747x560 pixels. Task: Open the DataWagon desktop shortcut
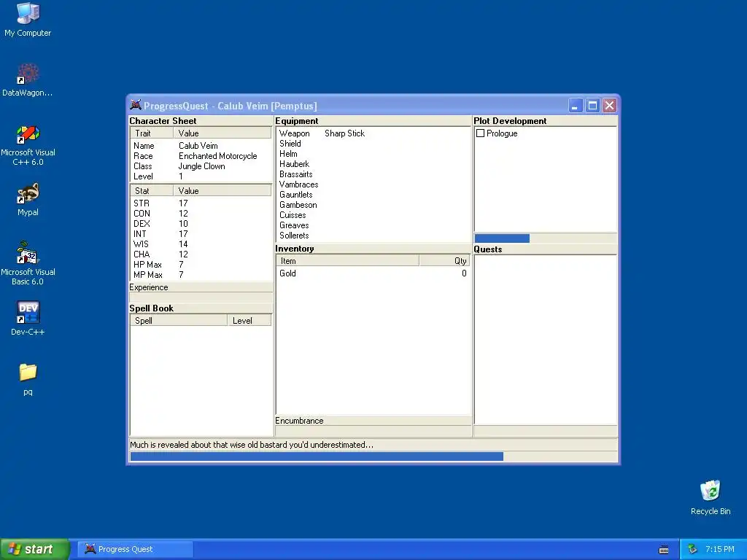28,79
